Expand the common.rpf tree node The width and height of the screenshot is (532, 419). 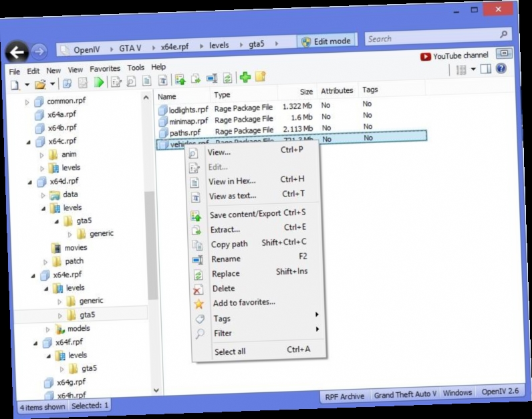tap(27, 102)
